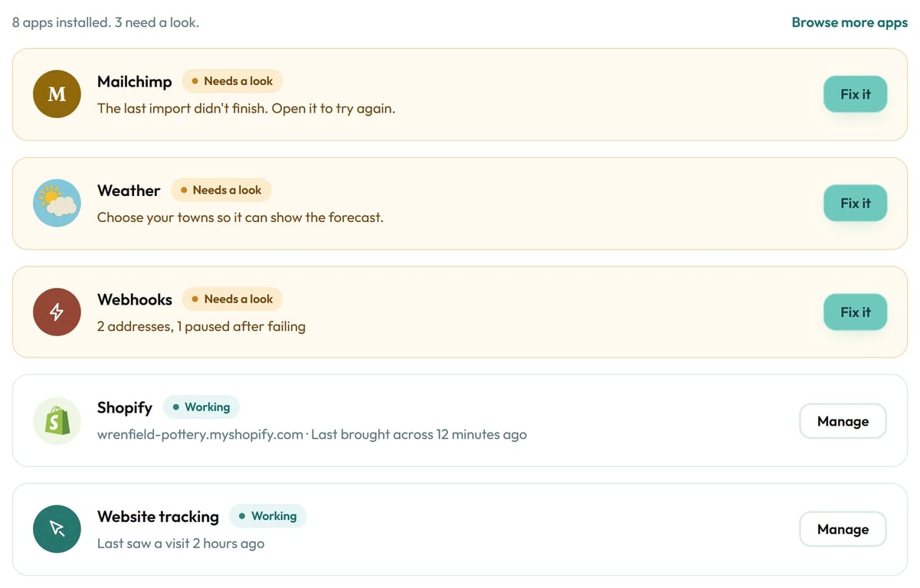Click "2 addresses, 1 paused after failing" text

[201, 326]
